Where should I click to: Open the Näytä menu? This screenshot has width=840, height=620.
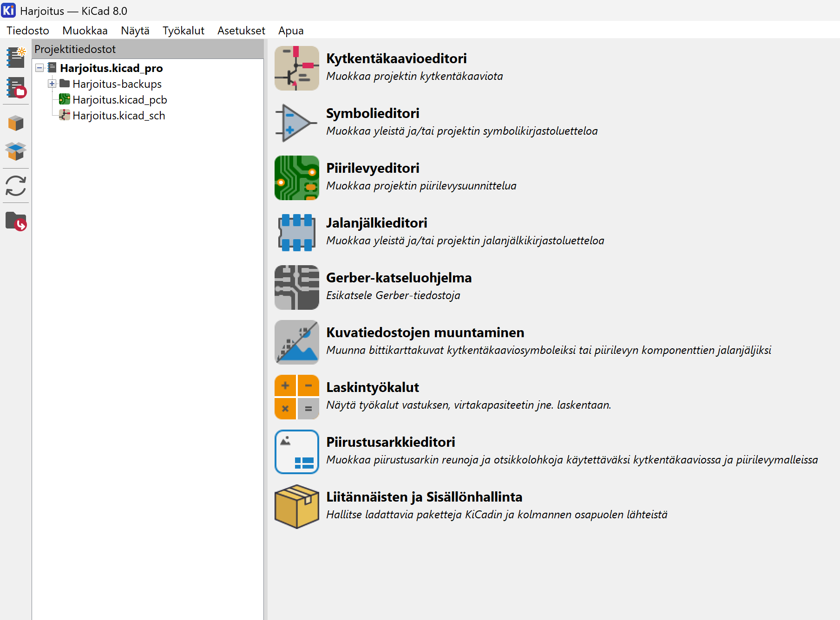135,31
